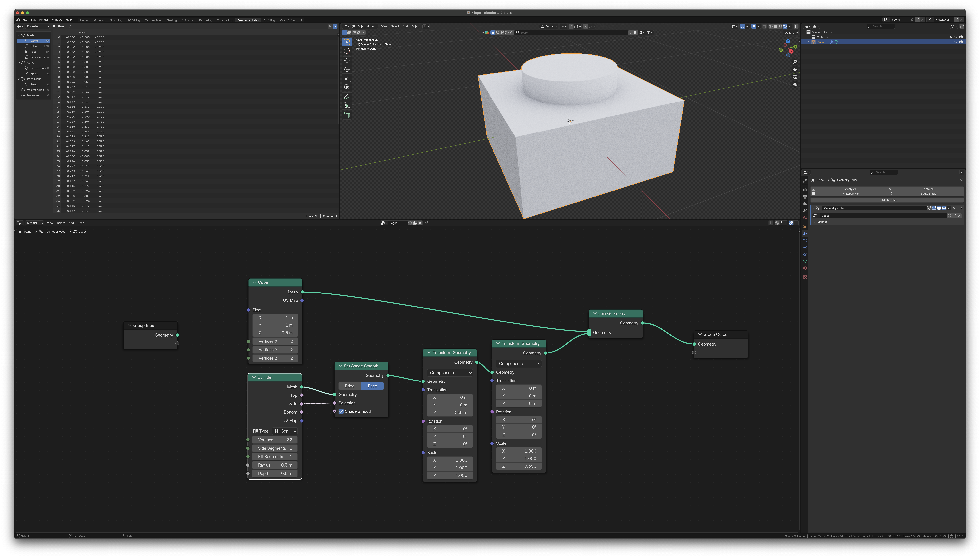Click the viewport zoom magnifier icon
980x557 pixels.
tap(795, 62)
